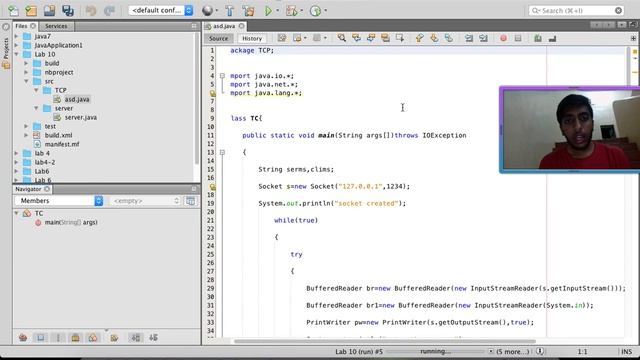The height and width of the screenshot is (360, 640).
Task: Click the webcam video overlay
Action: point(570,130)
